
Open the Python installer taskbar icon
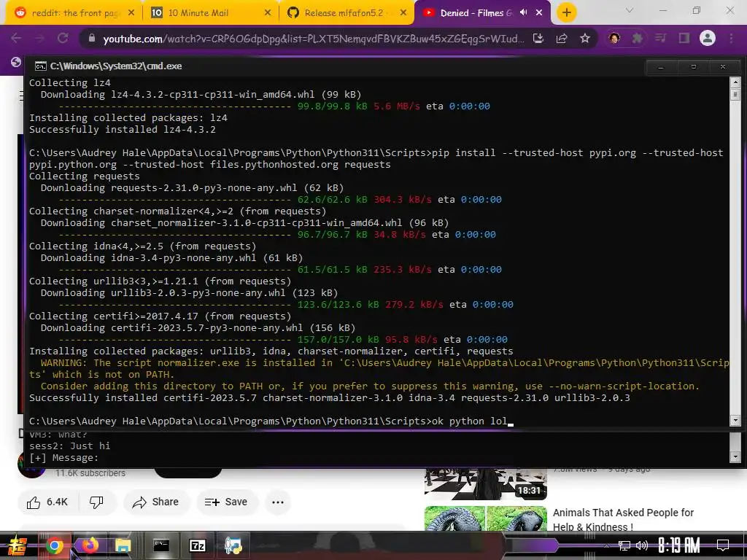click(233, 545)
